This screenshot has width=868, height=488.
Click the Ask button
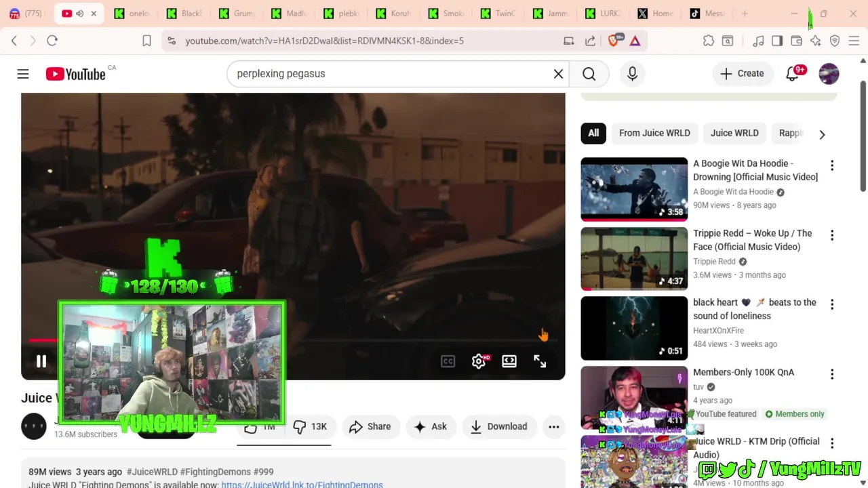pyautogui.click(x=431, y=426)
